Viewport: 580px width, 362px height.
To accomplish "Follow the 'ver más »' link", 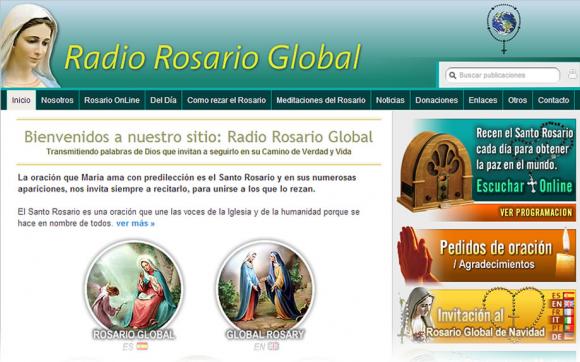I will coord(135,223).
